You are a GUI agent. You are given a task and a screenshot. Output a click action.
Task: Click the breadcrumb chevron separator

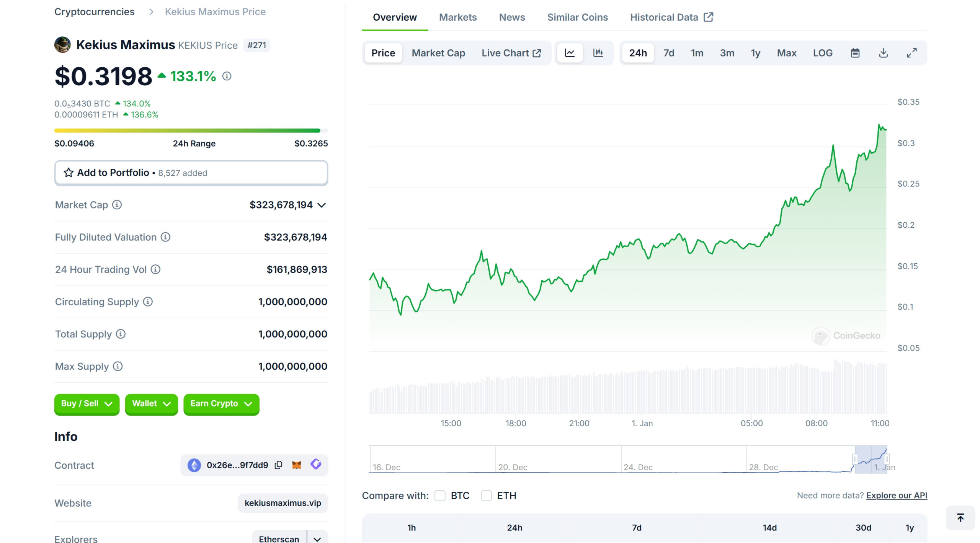pos(151,12)
